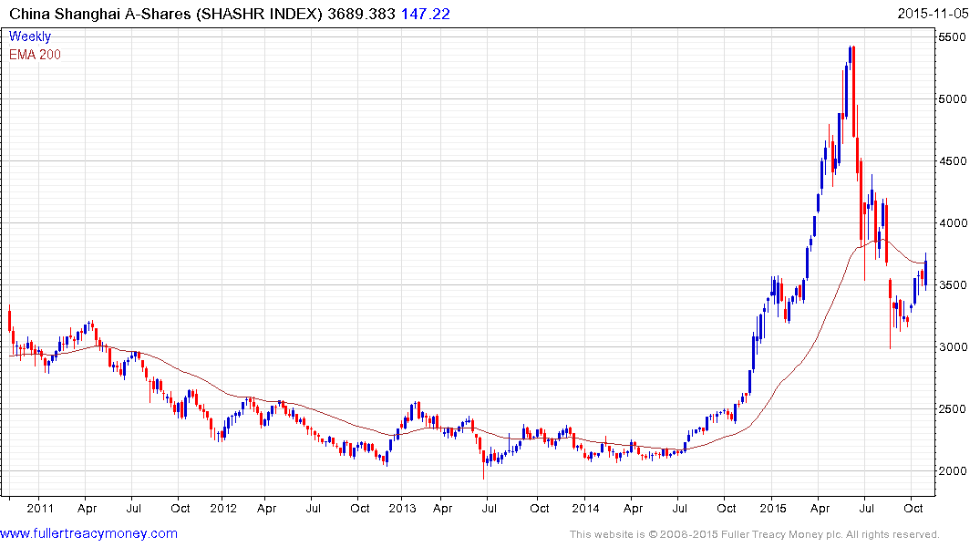Click the 2011 year label on time axis
This screenshot has height=547, width=980.
[40, 508]
